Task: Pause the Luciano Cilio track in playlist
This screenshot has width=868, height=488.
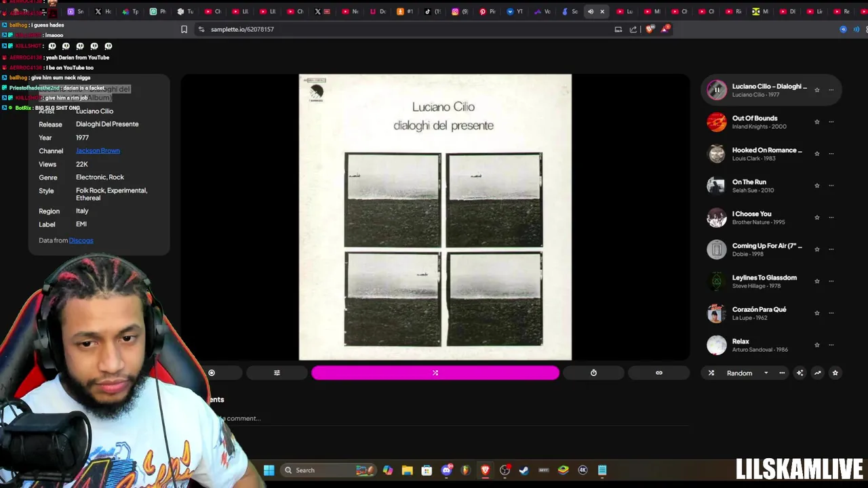Action: [717, 89]
